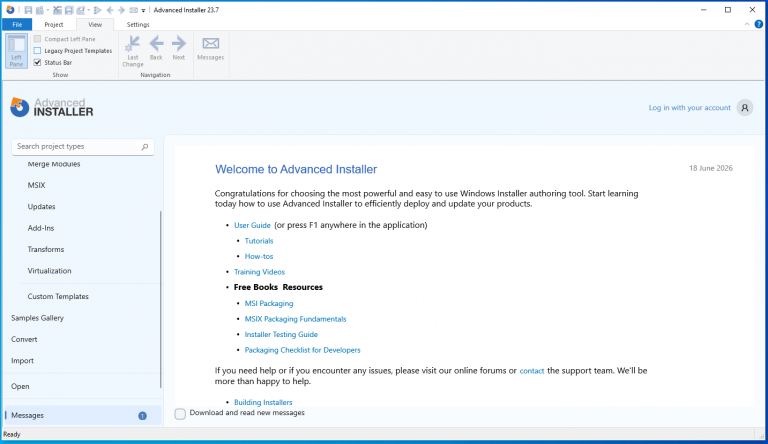This screenshot has height=444, width=768.
Task: Click the left pane vertical scrollbar
Action: point(160,299)
